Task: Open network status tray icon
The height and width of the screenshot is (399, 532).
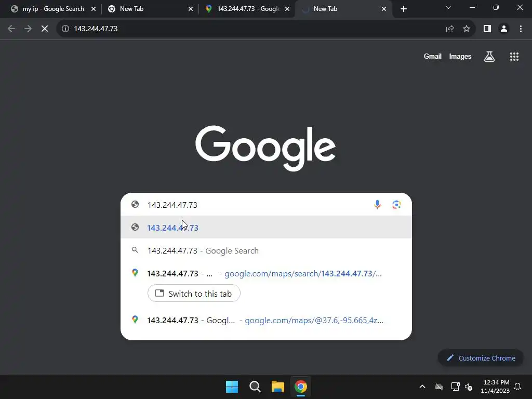Action: pos(455,387)
